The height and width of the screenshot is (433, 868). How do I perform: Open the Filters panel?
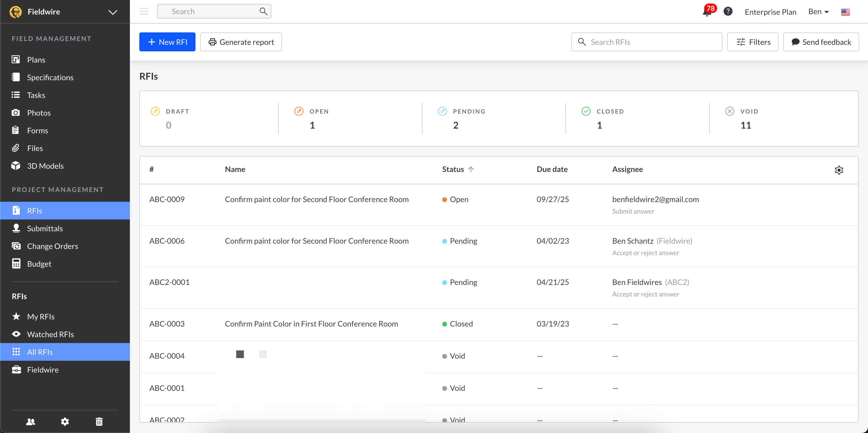753,42
